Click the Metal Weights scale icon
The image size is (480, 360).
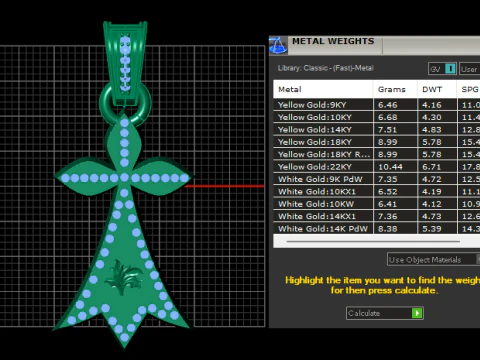click(x=278, y=45)
